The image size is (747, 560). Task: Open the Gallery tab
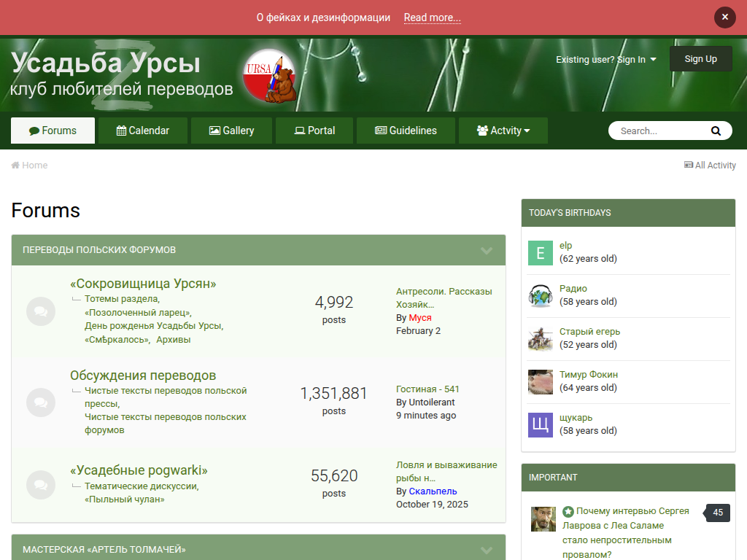[231, 131]
